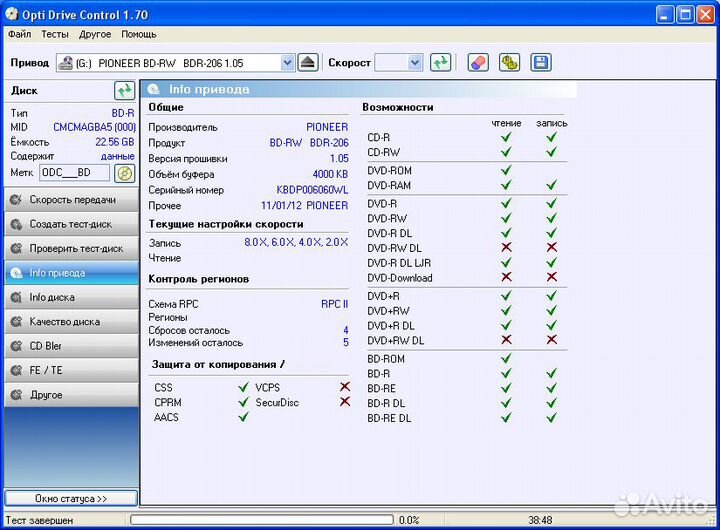The width and height of the screenshot is (720, 530).
Task: Click the round yellow icon beside label field
Action: (124, 173)
